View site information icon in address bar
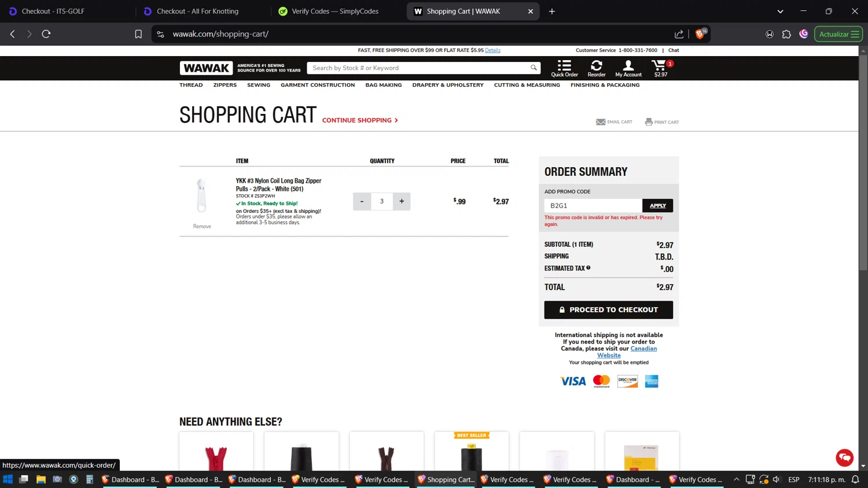The width and height of the screenshot is (868, 488). pyautogui.click(x=160, y=34)
